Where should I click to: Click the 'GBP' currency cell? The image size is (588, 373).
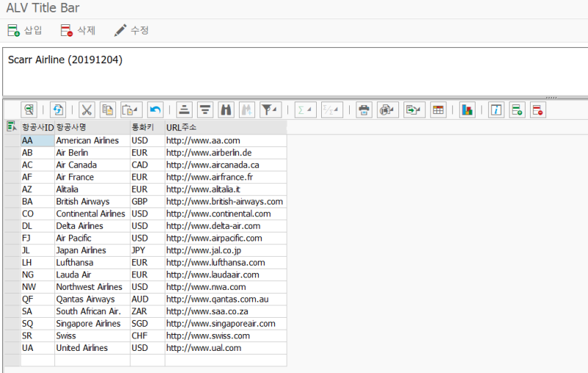(x=148, y=202)
